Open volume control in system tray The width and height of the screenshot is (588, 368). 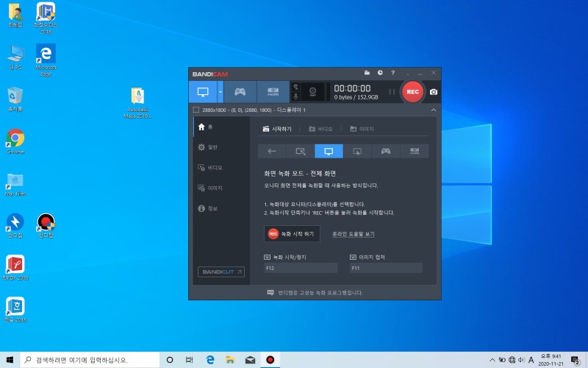(x=521, y=360)
